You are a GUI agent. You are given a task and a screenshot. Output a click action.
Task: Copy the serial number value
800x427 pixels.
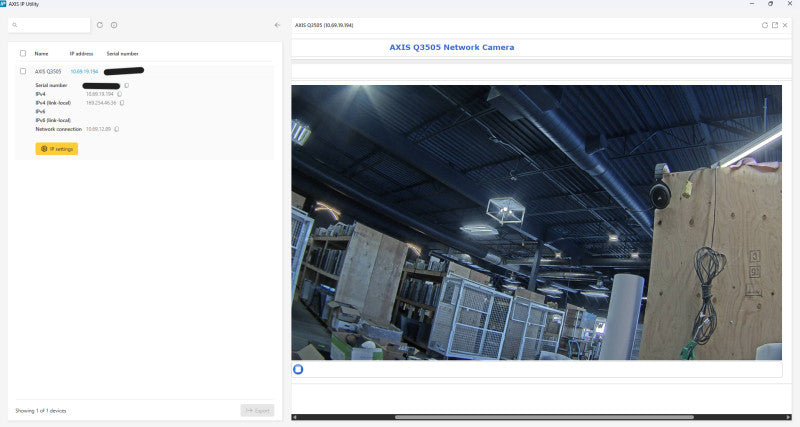point(127,86)
